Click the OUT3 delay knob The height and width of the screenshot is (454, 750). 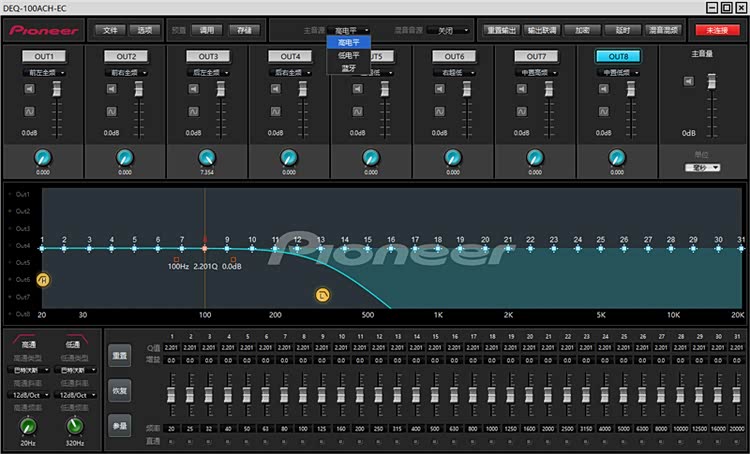pyautogui.click(x=207, y=157)
